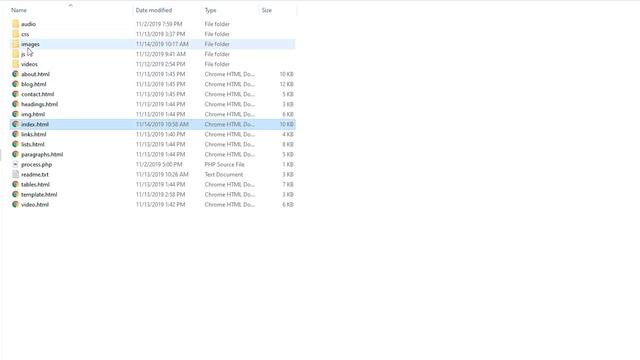
Task: Select the file name process.php
Action: tap(37, 164)
